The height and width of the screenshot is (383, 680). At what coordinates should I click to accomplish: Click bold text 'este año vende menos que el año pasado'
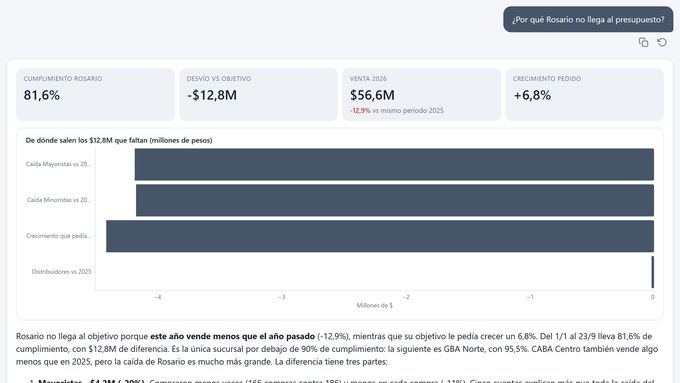(232, 336)
